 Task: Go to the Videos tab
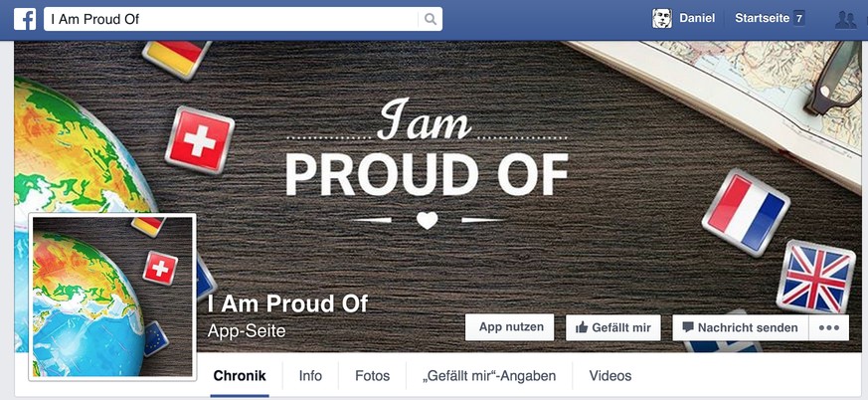pos(610,376)
